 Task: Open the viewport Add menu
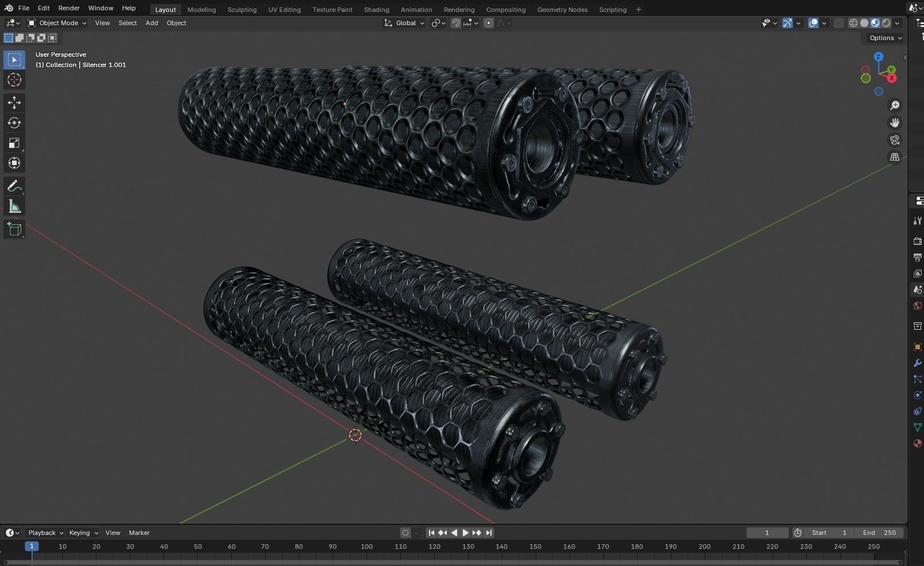(x=151, y=23)
